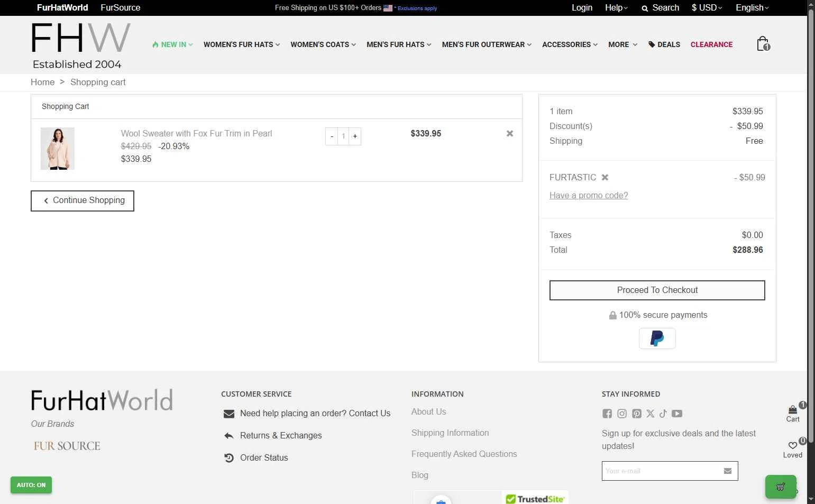This screenshot has height=504, width=815.
Task: Click the FurHatWorld footer logo
Action: pos(102,400)
